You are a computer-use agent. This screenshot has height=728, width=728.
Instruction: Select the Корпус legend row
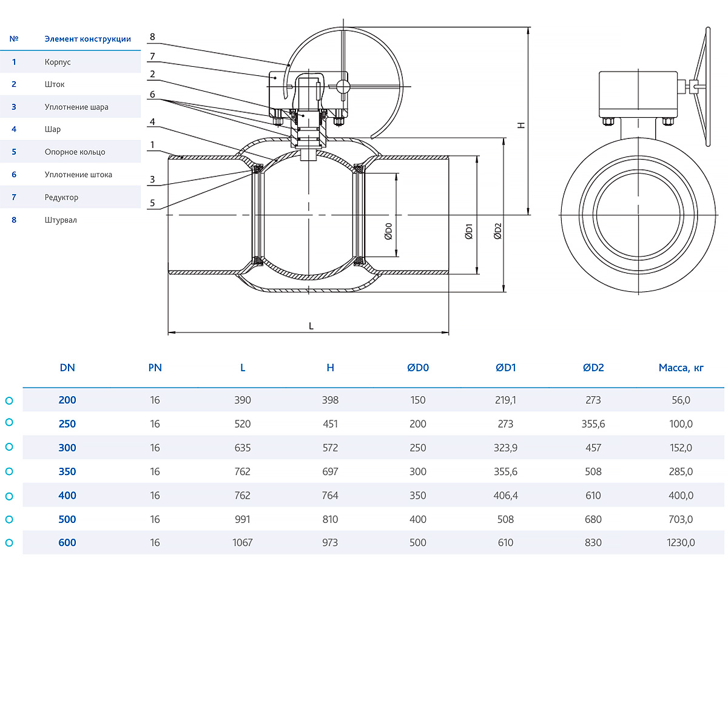[x=58, y=62]
